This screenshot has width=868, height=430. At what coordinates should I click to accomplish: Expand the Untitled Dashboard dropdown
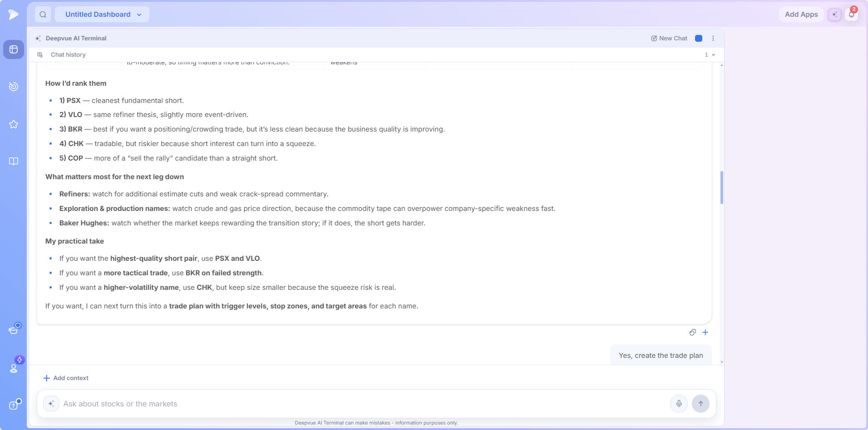[x=102, y=15]
